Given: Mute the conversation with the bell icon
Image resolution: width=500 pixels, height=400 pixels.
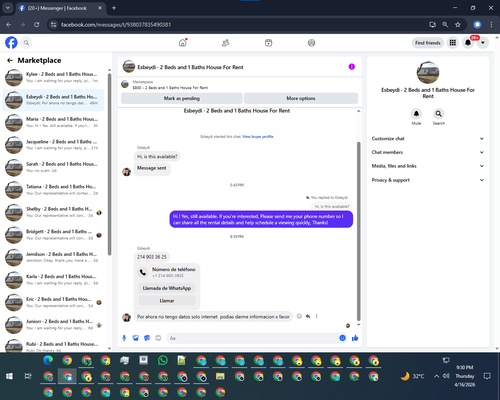Looking at the screenshot, I should [x=416, y=114].
